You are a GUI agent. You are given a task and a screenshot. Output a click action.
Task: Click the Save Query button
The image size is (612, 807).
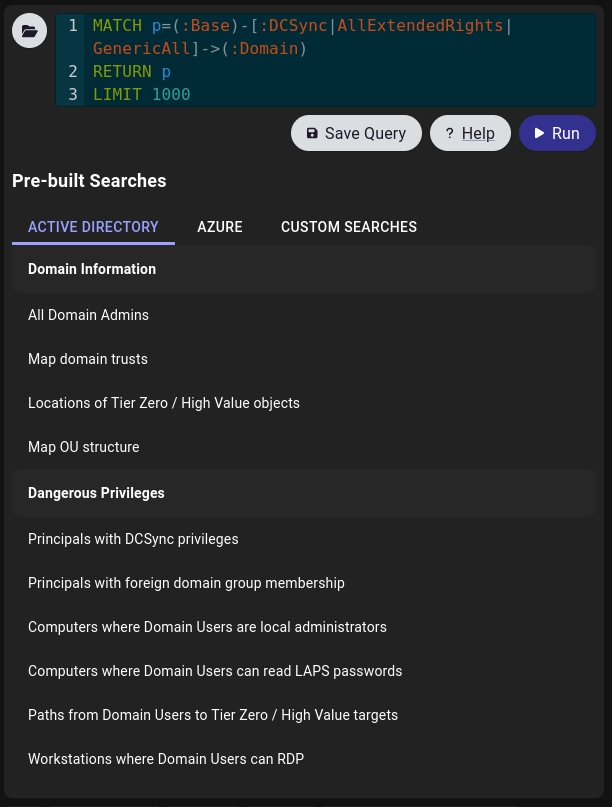(x=356, y=133)
